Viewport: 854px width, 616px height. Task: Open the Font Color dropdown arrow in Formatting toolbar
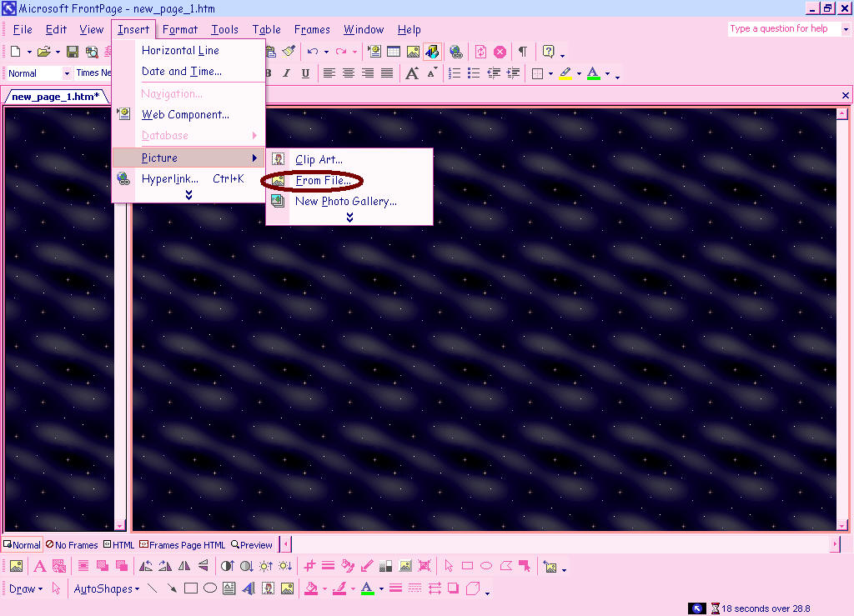pos(607,73)
